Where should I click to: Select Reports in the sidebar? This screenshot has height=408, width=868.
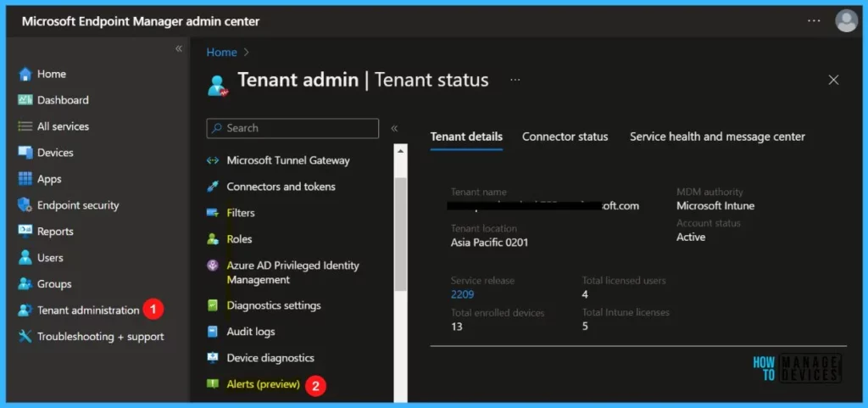pyautogui.click(x=55, y=232)
